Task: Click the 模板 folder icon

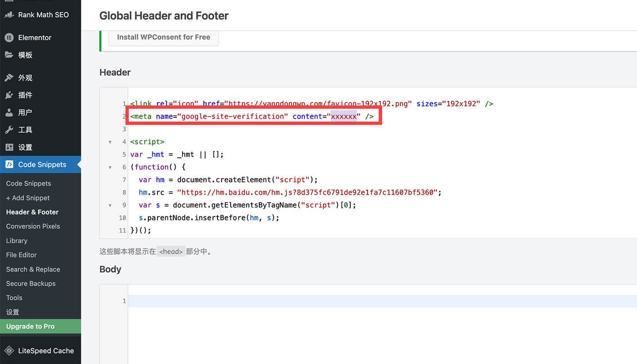Action: 9,55
